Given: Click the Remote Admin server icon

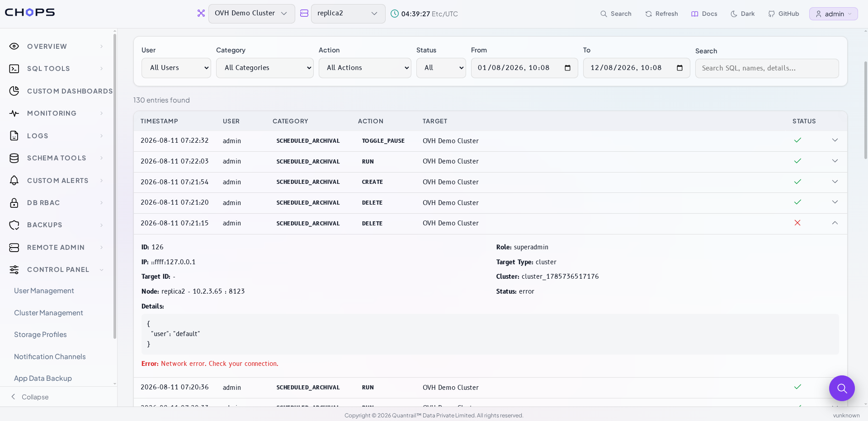Looking at the screenshot, I should (x=14, y=248).
